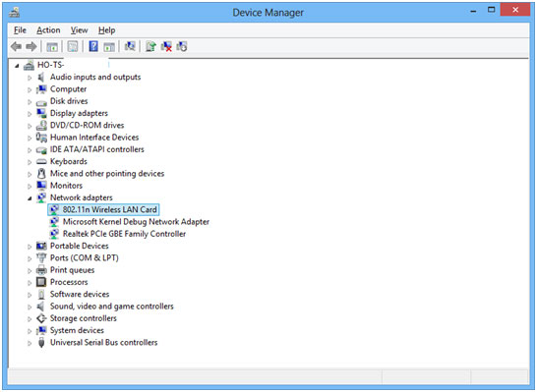Click the Update Driver Software icon
537x392 pixels.
click(x=150, y=46)
